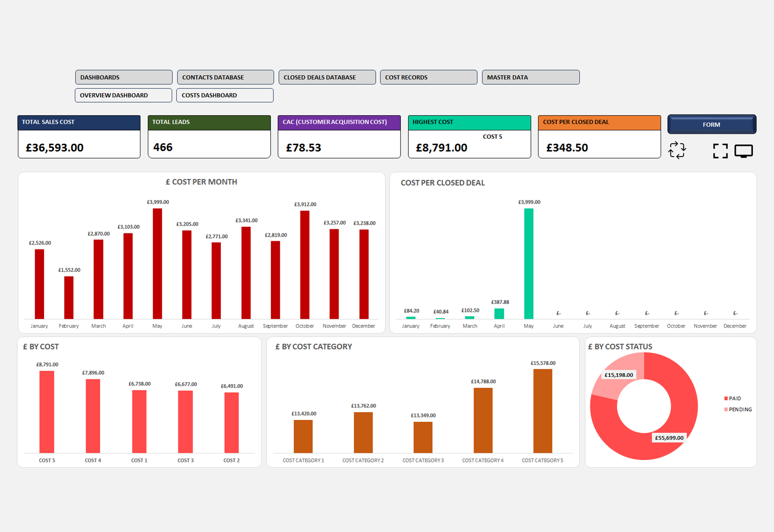This screenshot has width=774, height=532.
Task: Click the monitor display icon
Action: coord(744,151)
